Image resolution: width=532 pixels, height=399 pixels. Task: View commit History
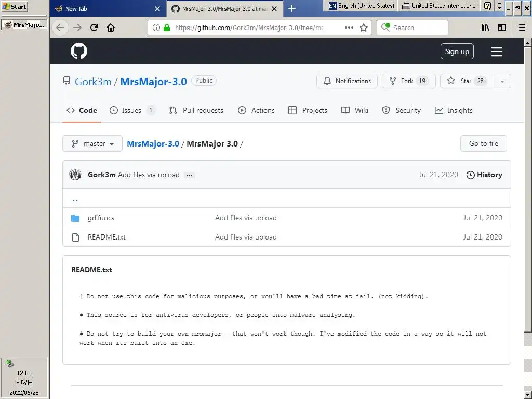484,175
